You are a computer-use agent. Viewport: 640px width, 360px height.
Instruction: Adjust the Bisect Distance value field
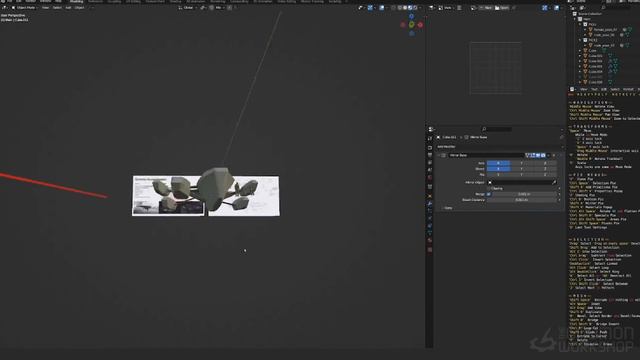[522, 200]
